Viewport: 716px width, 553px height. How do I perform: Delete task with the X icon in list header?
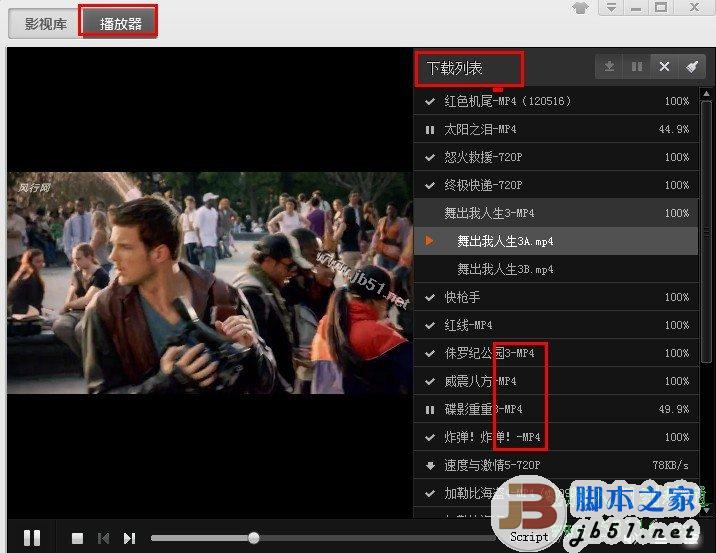point(664,67)
